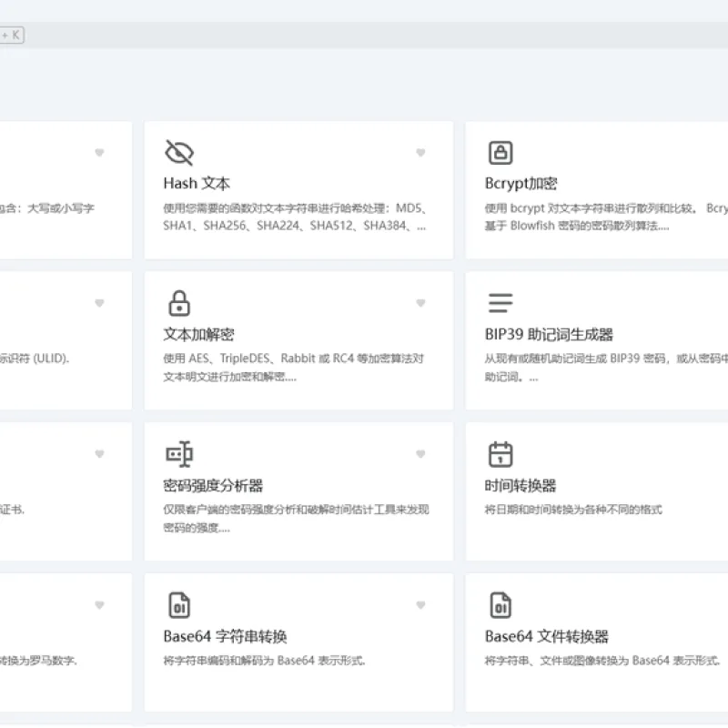Image resolution: width=728 pixels, height=728 pixels.
Task: Click the BIP39 助记词生成器 lines icon
Action: click(x=500, y=303)
